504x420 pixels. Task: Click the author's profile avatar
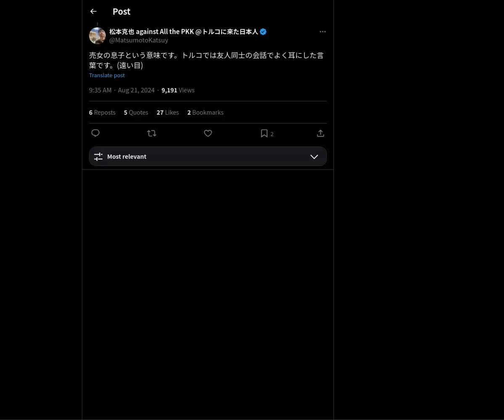(97, 36)
